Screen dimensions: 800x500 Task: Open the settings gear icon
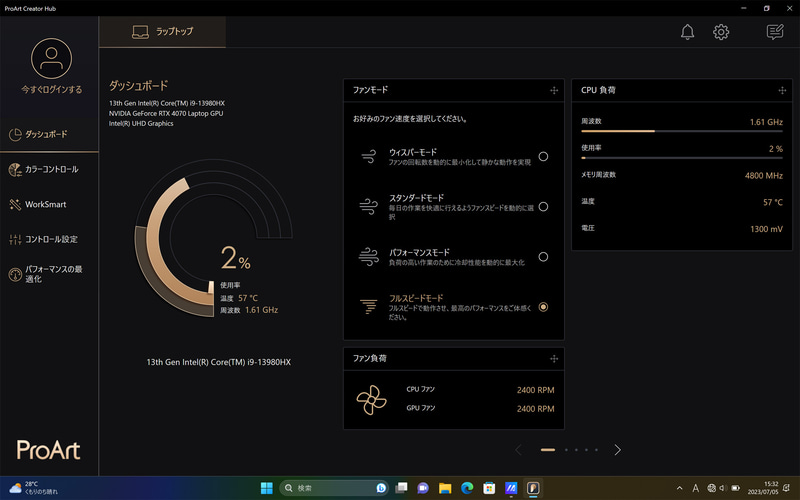point(721,32)
